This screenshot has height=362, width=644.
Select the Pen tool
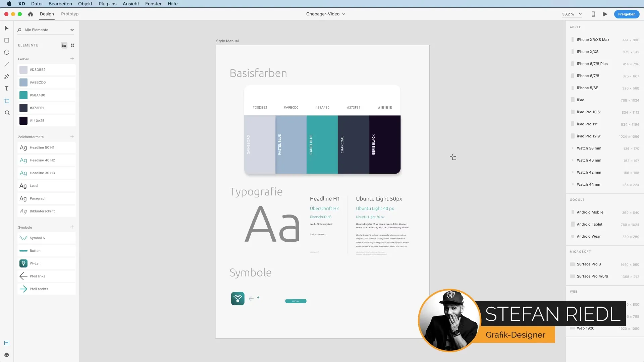point(7,76)
